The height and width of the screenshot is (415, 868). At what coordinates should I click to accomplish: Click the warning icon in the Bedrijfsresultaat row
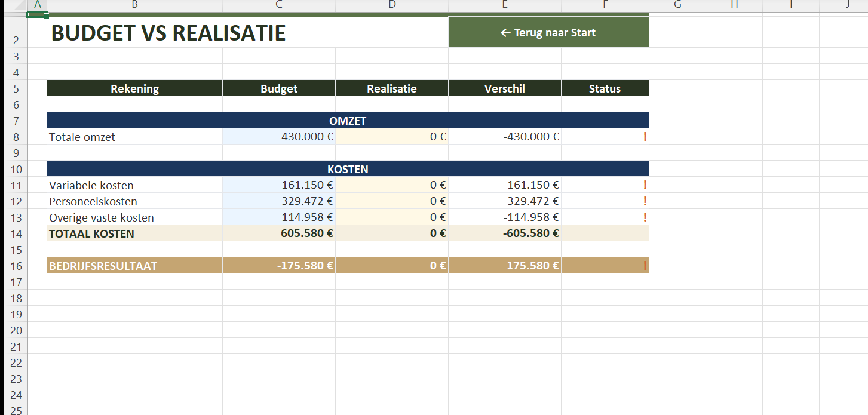(x=645, y=266)
